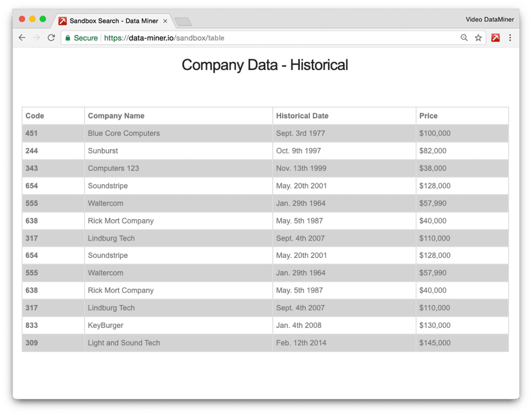Click the Price header cell

click(428, 116)
